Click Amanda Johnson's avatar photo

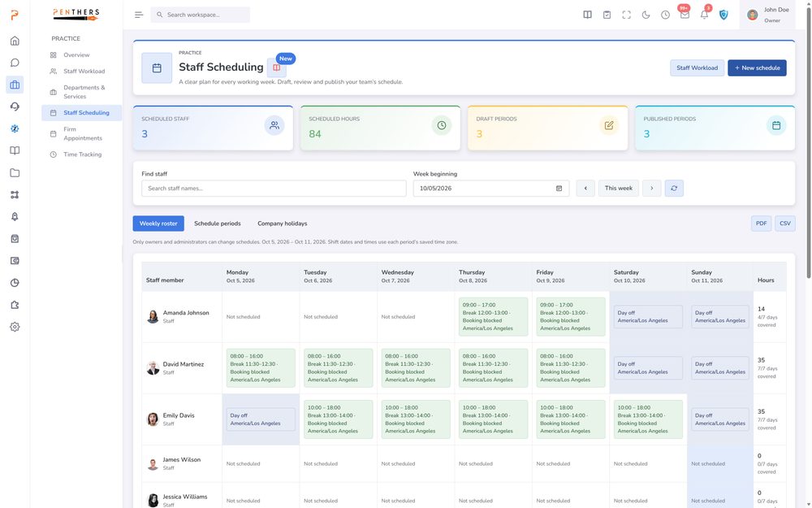[153, 317]
